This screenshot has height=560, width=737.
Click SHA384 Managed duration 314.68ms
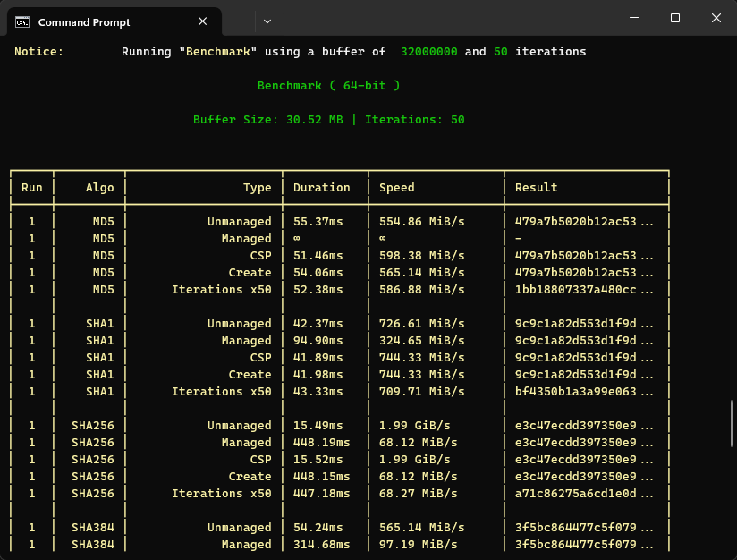coord(321,545)
